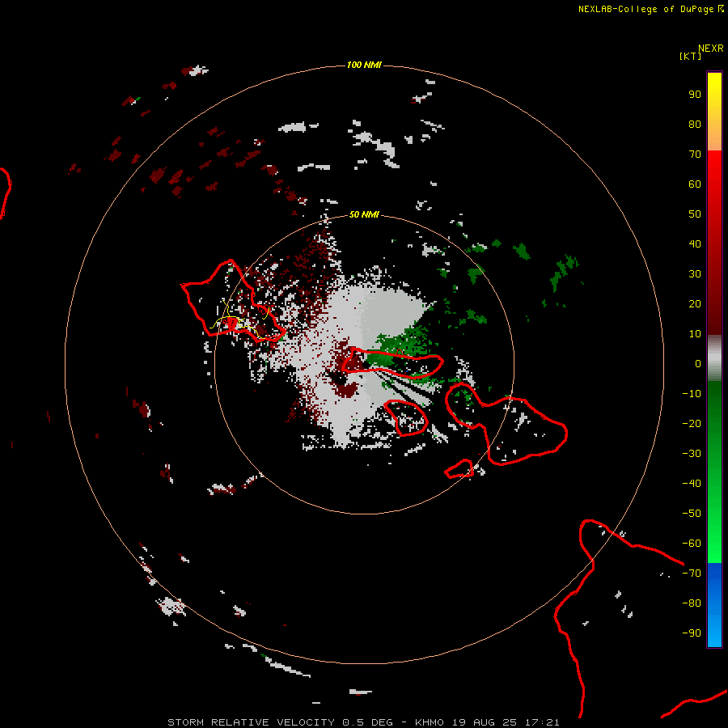Click the -90 scale value

692,633
